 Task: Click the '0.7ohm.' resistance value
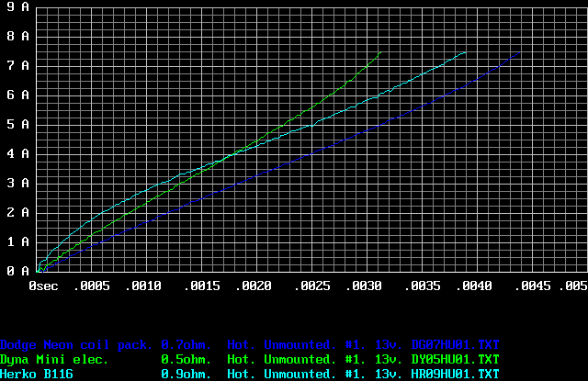pos(187,345)
